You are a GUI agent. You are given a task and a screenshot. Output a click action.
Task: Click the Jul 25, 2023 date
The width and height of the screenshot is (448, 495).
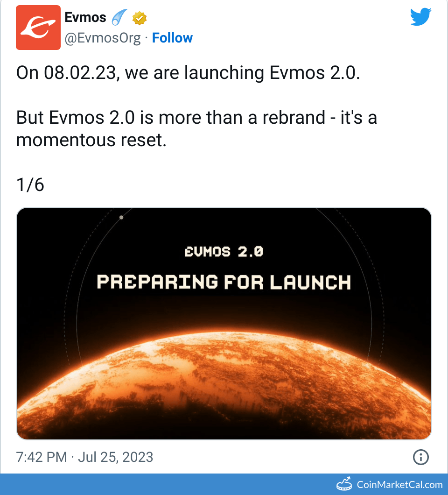115,457
